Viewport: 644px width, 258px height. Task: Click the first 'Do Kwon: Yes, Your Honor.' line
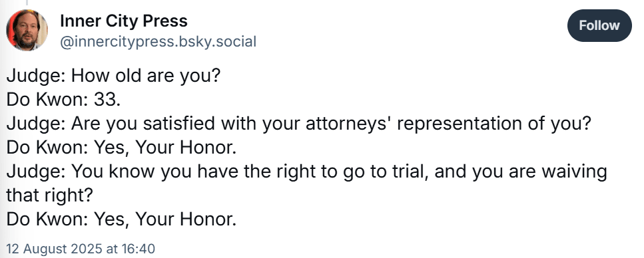click(122, 148)
